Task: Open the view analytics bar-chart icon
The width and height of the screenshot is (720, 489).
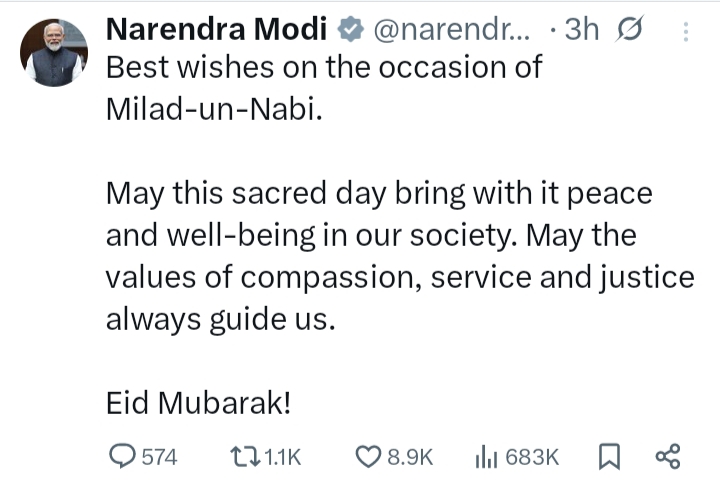Action: [486, 457]
